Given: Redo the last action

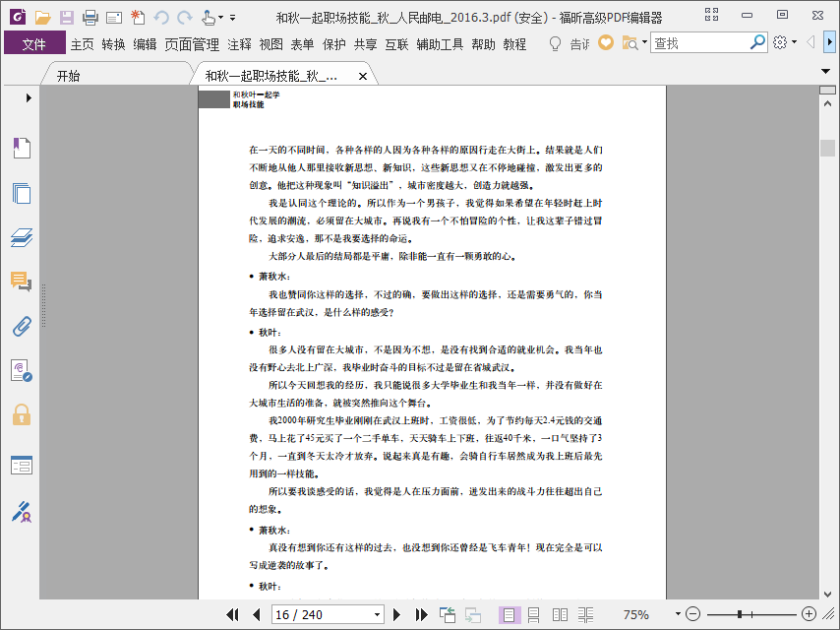Looking at the screenshot, I should [184, 18].
